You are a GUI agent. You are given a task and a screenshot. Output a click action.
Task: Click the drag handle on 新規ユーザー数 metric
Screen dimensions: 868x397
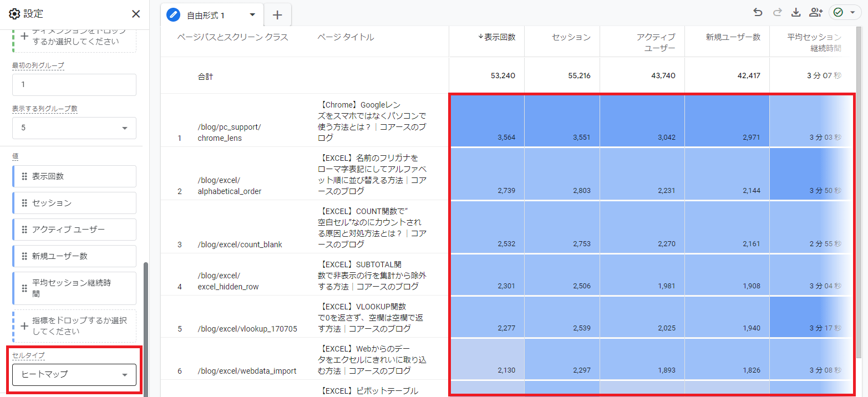[24, 256]
